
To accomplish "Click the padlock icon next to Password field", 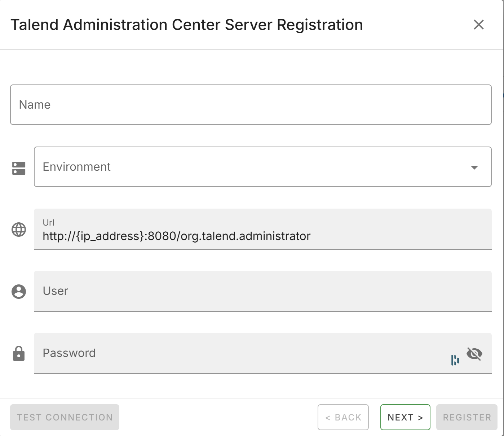I will tap(18, 353).
